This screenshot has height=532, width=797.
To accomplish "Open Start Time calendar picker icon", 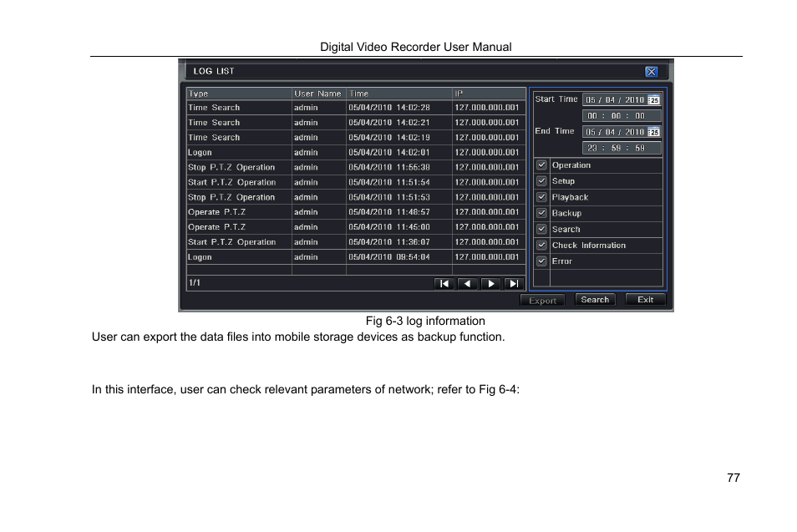I will [x=653, y=99].
